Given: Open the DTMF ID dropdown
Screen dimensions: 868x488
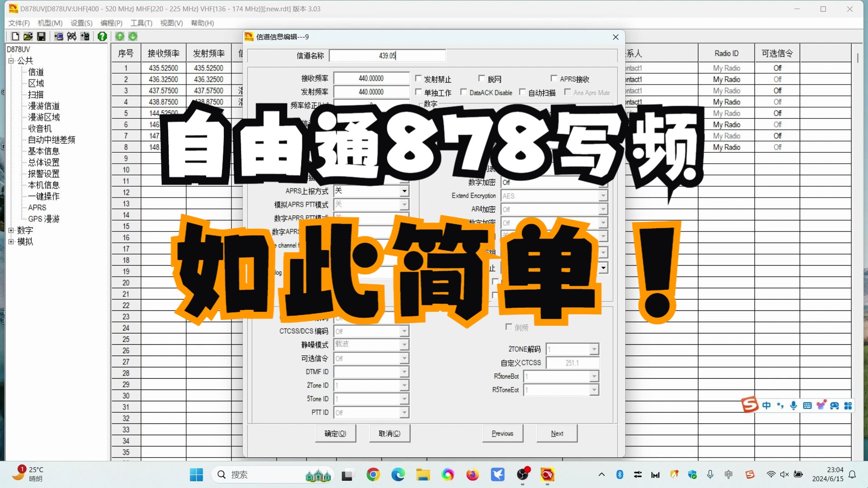Looking at the screenshot, I should (x=371, y=372).
